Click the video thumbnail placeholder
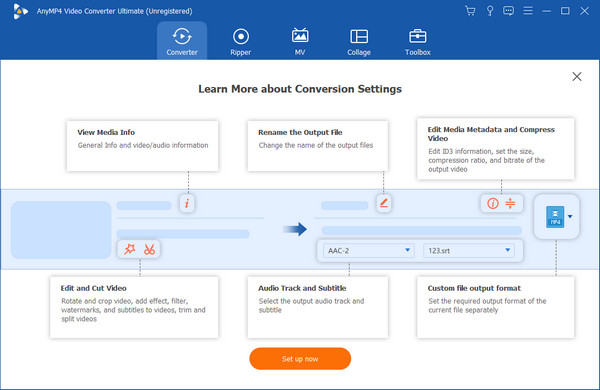The width and height of the screenshot is (600, 390). pos(61,230)
